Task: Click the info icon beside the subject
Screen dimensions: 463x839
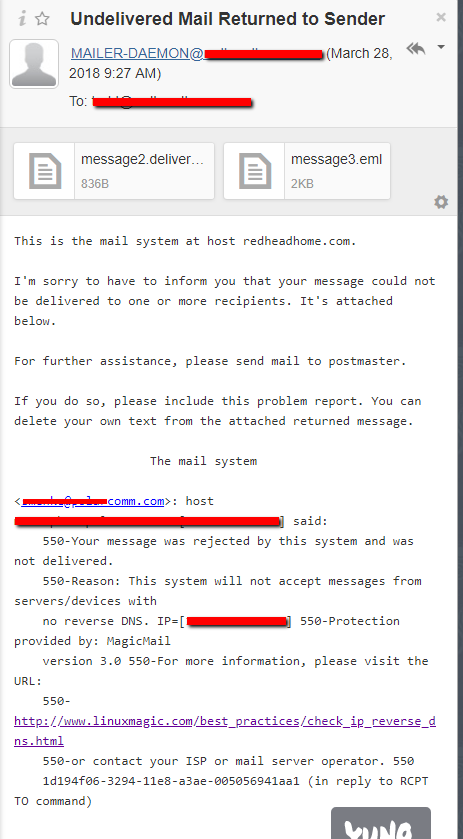Action: [x=22, y=19]
